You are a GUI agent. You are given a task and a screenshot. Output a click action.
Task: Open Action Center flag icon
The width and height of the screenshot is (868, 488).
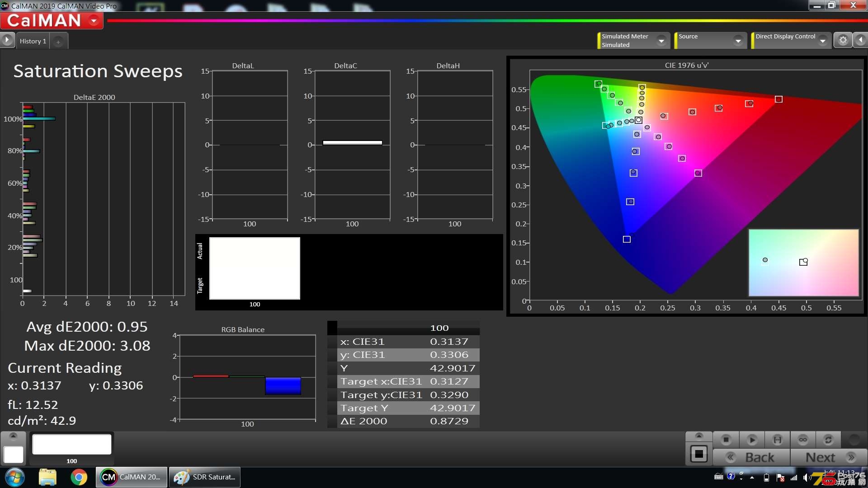coord(780,478)
